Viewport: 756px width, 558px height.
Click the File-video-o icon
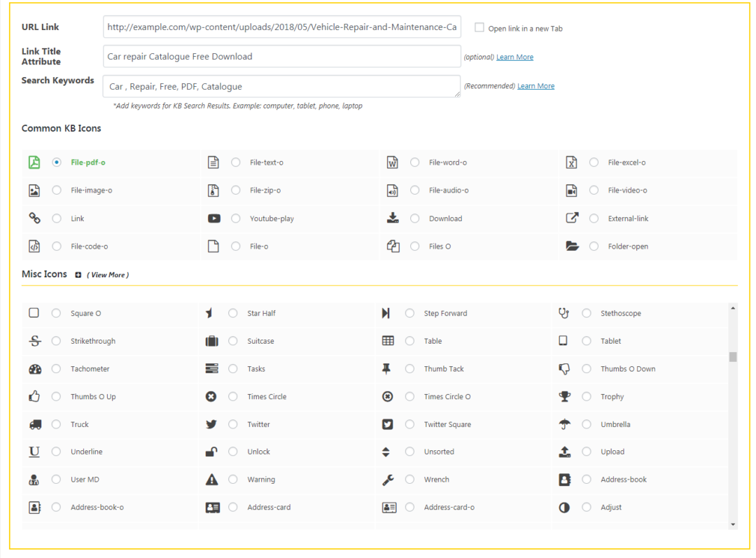(571, 190)
